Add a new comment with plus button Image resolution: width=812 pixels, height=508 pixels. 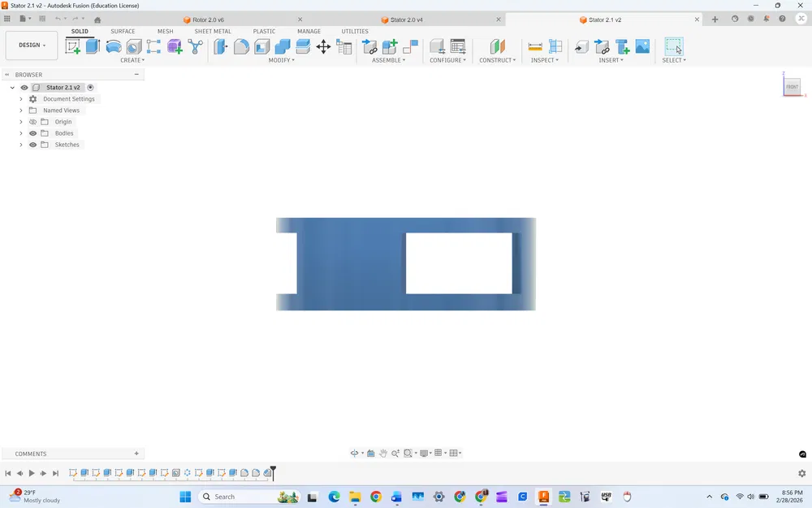tap(136, 454)
